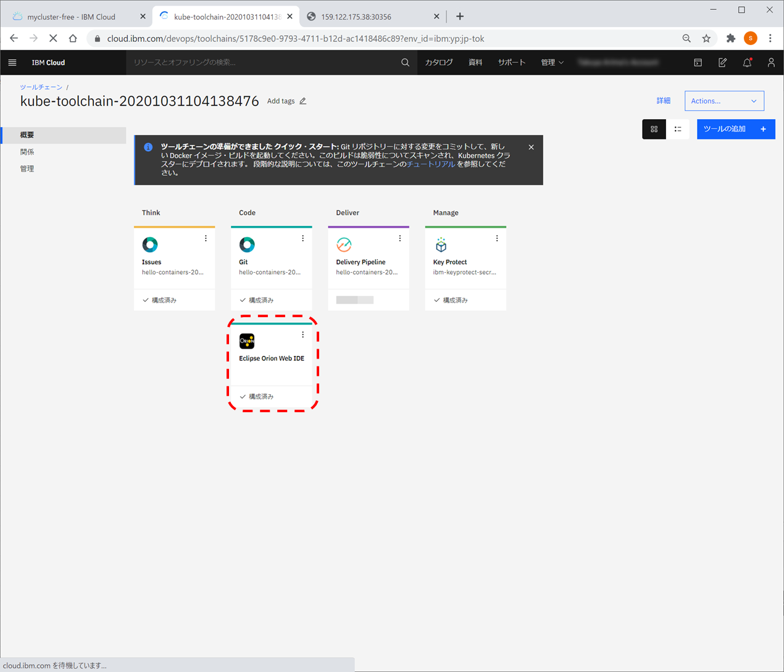Click the toolchain name heading kube-toolchain-20201031104138476
This screenshot has width=784, height=672.
point(140,101)
